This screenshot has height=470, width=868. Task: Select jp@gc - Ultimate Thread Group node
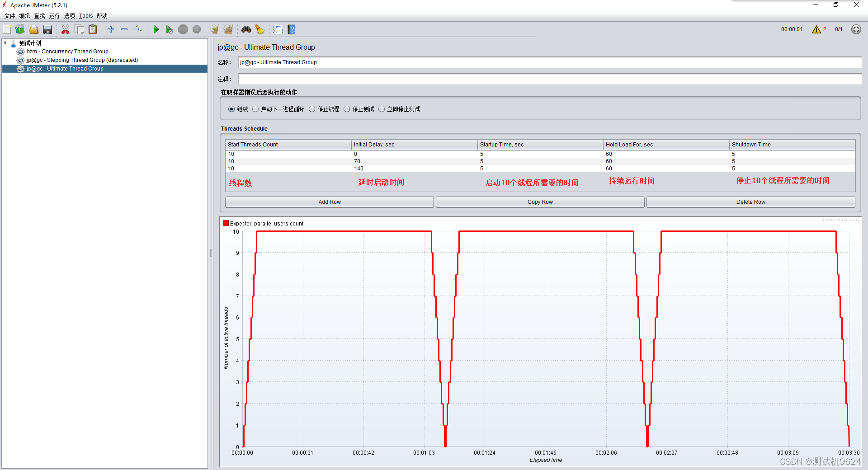(x=65, y=69)
